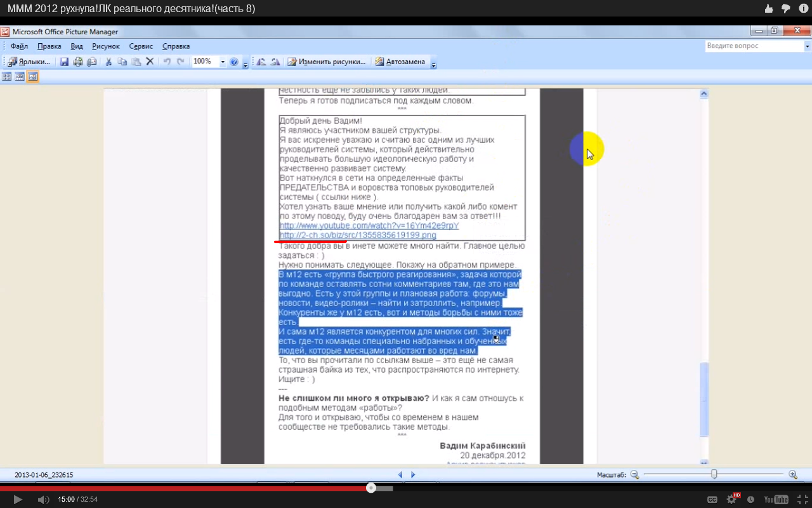Click the blue Help question mark icon

(234, 62)
